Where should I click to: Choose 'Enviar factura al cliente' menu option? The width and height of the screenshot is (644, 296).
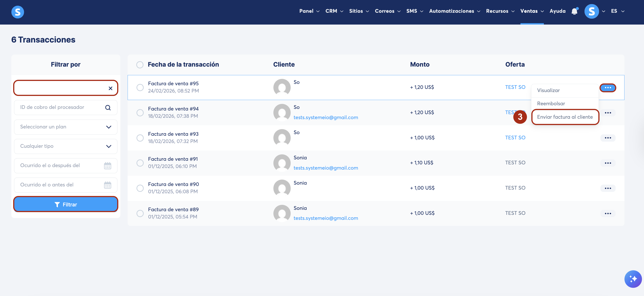coord(565,117)
